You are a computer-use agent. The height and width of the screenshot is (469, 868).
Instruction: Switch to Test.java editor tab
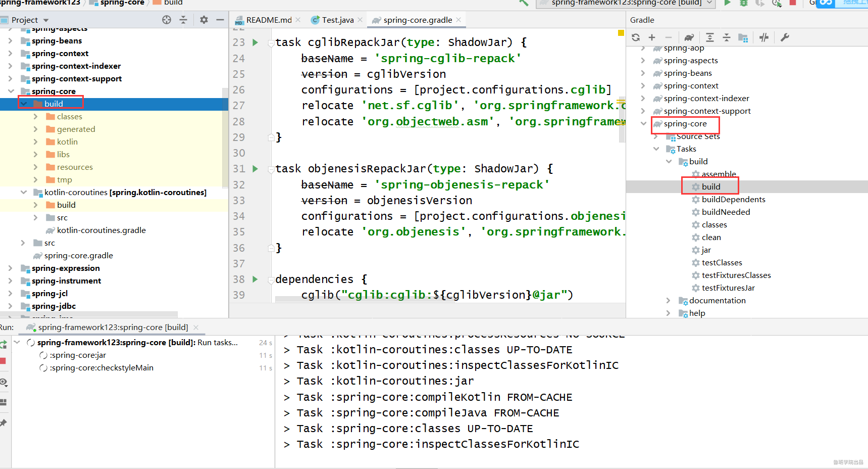click(332, 20)
